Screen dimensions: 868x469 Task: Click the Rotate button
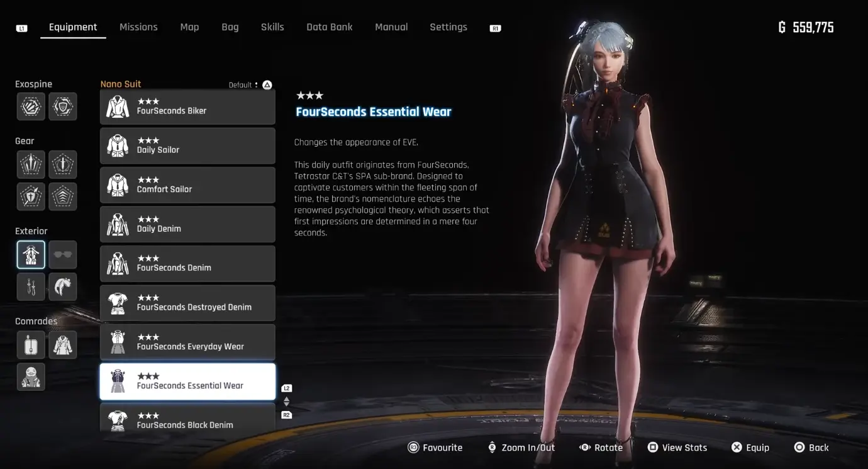(x=601, y=448)
